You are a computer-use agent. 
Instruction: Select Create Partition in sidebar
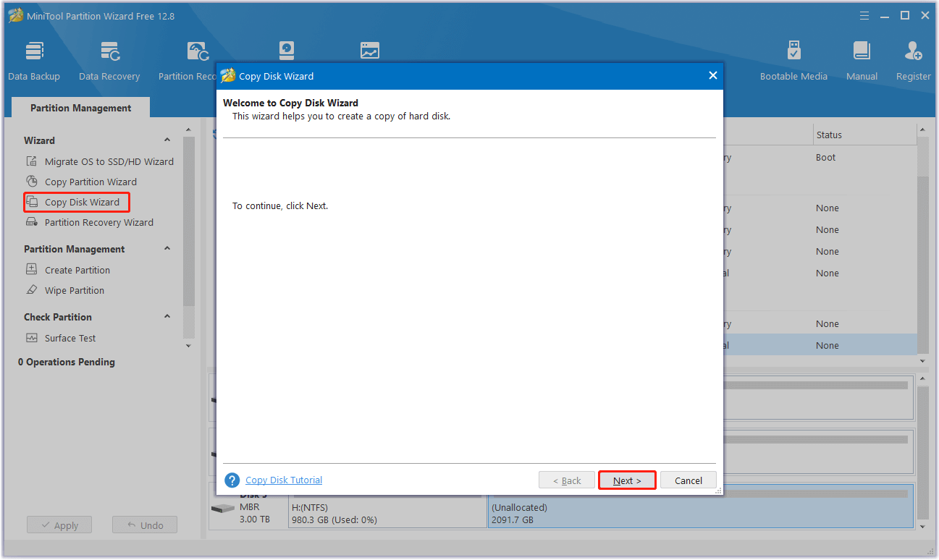[x=68, y=270]
